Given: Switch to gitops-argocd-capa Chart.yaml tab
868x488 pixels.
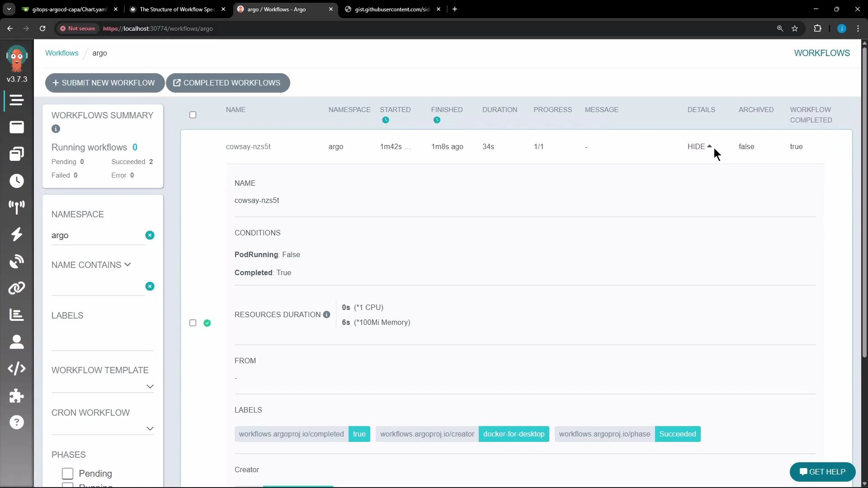Looking at the screenshot, I should coord(70,9).
